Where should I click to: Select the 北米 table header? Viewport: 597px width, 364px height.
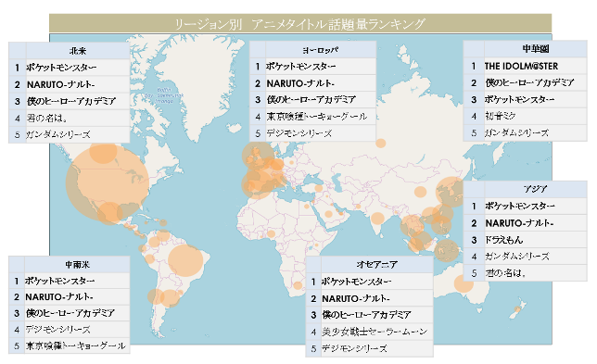78,51
